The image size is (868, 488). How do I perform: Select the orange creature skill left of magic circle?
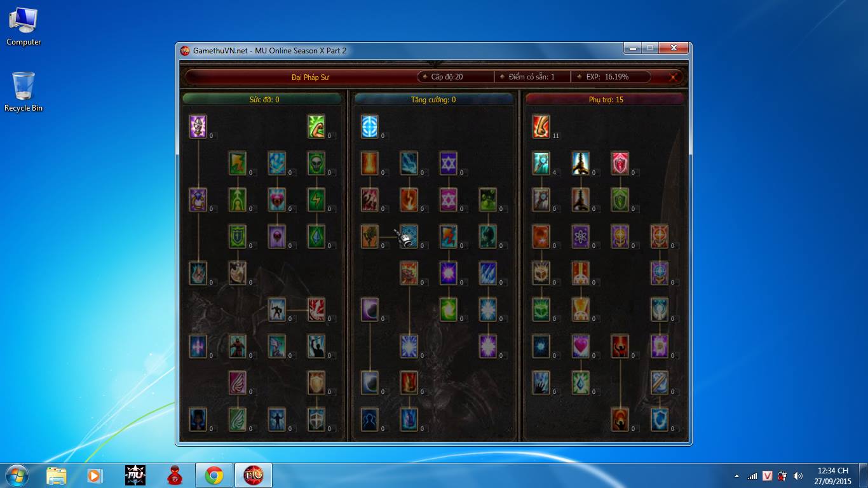370,236
